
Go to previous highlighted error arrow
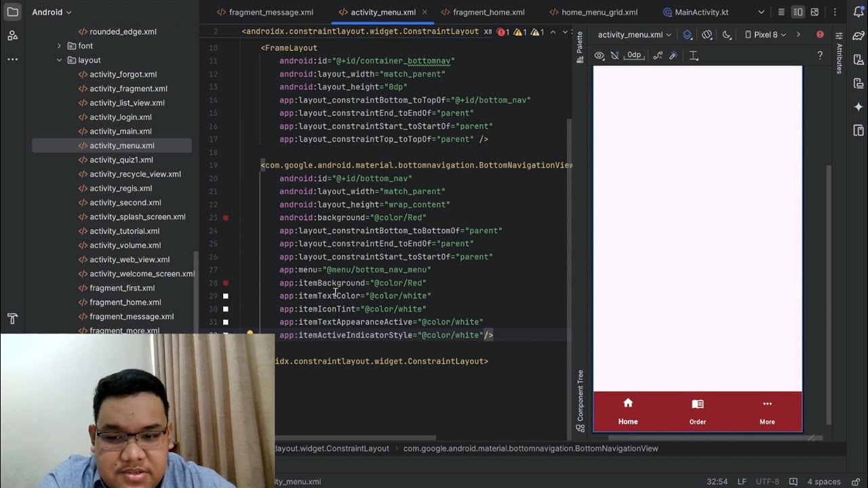pyautogui.click(x=553, y=32)
